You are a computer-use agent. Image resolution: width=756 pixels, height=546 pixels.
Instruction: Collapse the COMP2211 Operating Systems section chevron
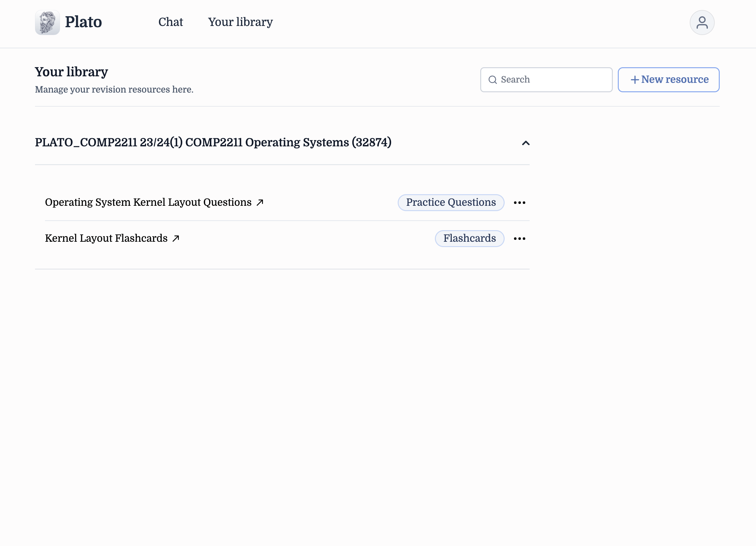(525, 143)
